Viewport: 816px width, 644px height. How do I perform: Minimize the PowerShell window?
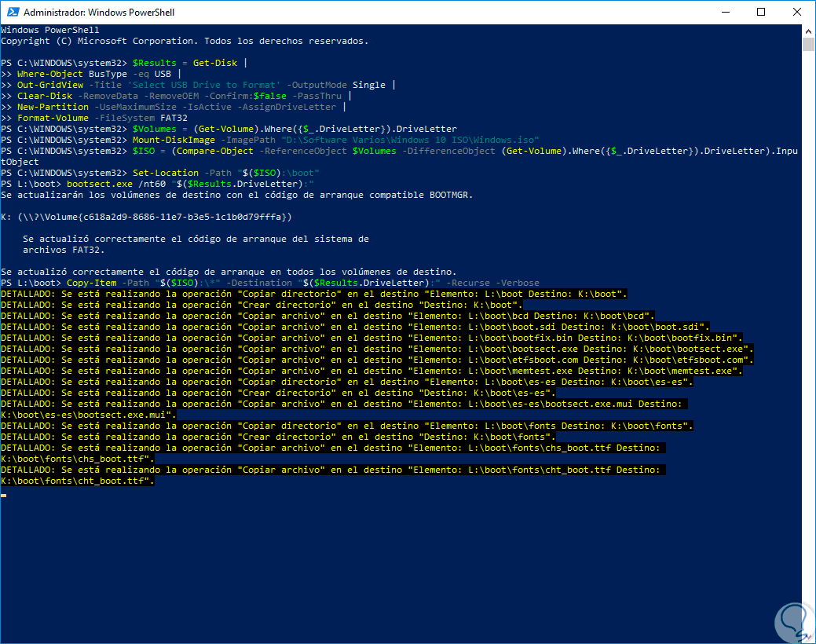click(726, 12)
